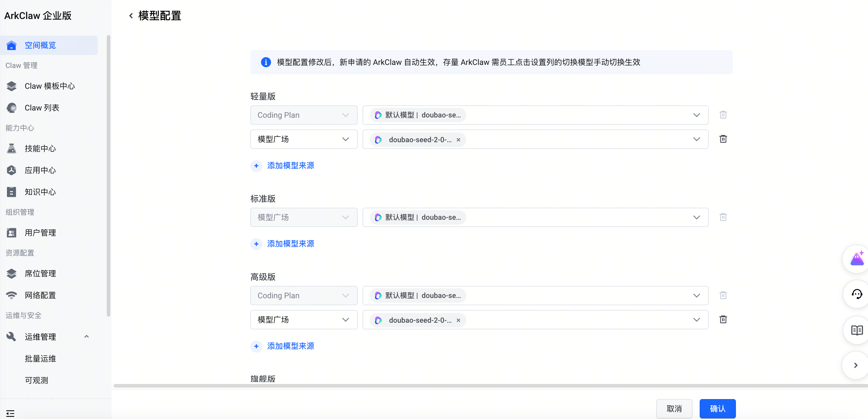The image size is (868, 419).
Task: Open the purple AI assistant floating icon
Action: click(857, 259)
